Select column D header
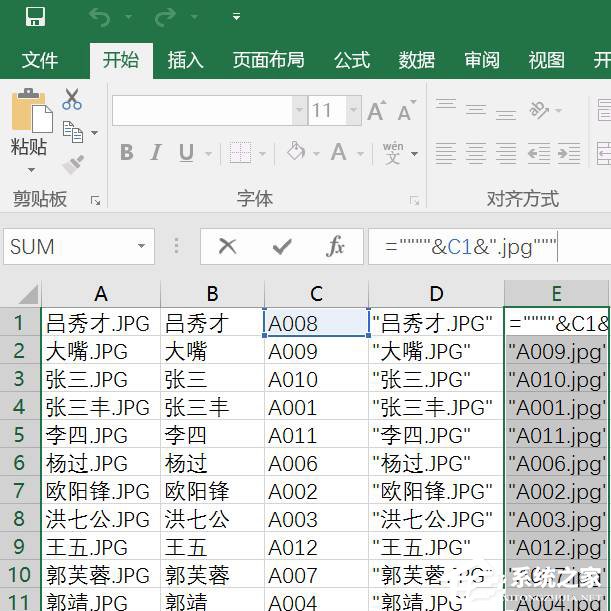This screenshot has width=611, height=611. (436, 293)
